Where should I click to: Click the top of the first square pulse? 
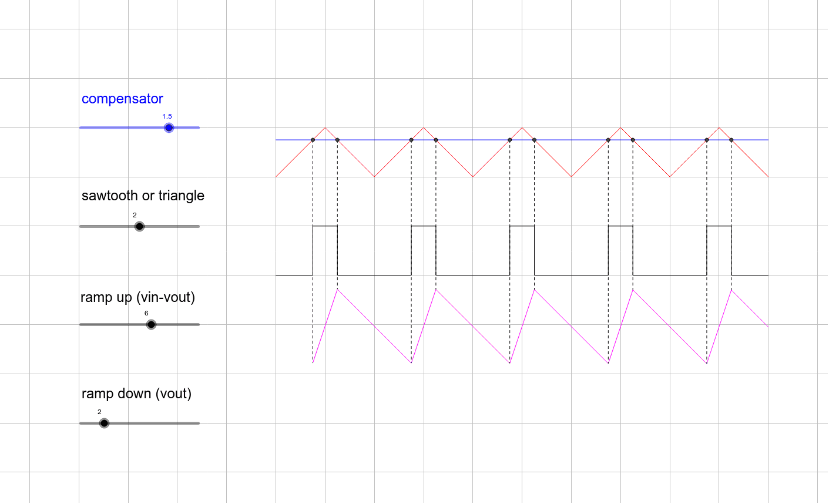click(325, 226)
